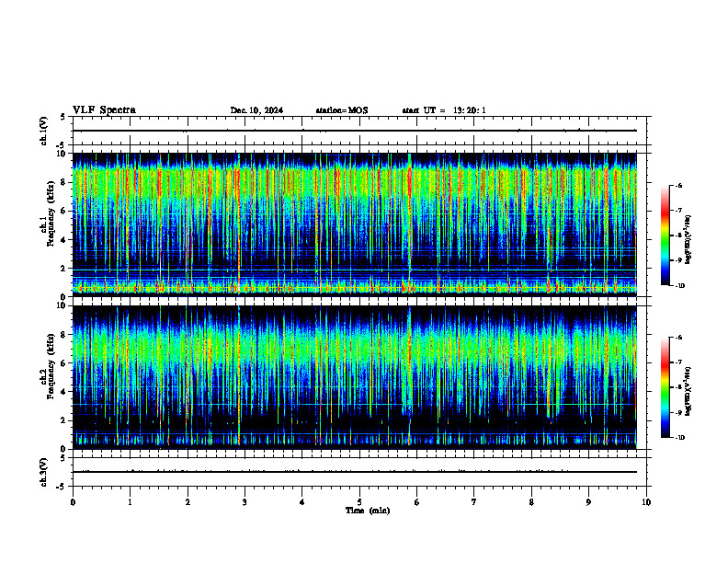Click the "-10" label on ch.1 color bar
The image size is (728, 563).
click(x=679, y=285)
